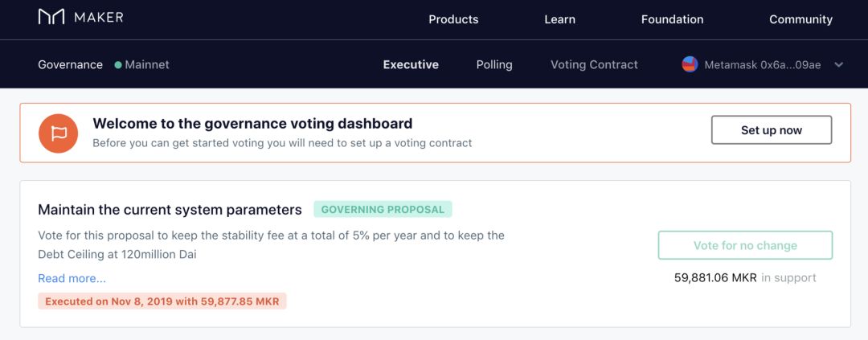
Task: Open Maintain the current system parameters proposal
Action: [170, 210]
